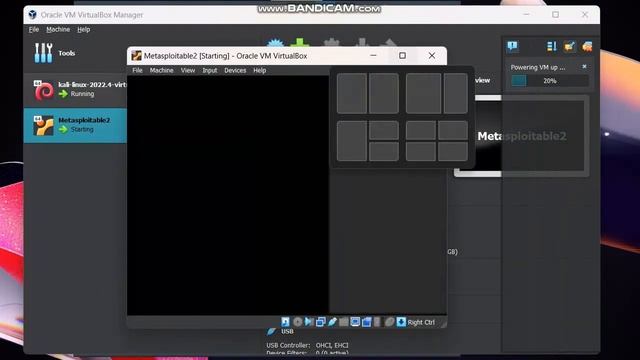Open the Input menu in Metasploitable2 window
This screenshot has height=360, width=640.
coord(210,70)
